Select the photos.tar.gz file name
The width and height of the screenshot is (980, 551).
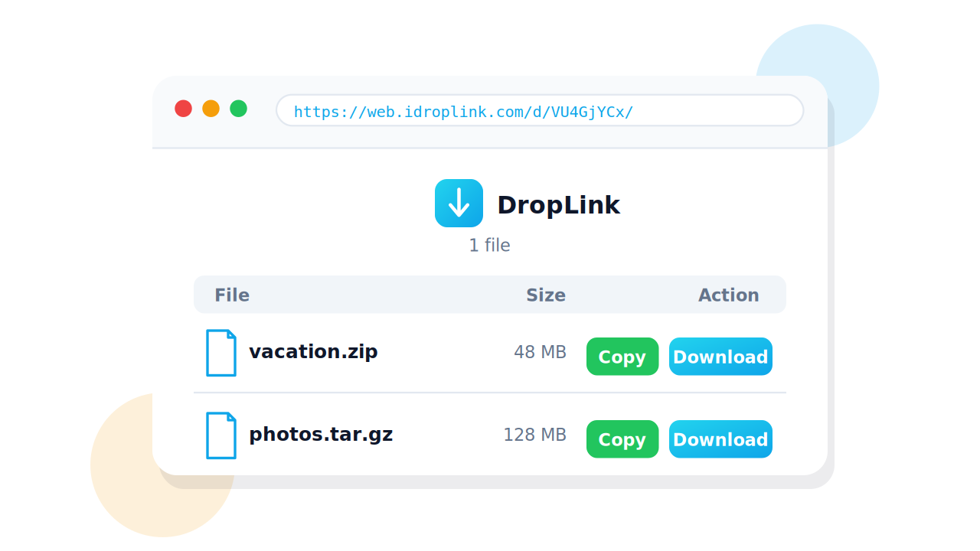321,435
